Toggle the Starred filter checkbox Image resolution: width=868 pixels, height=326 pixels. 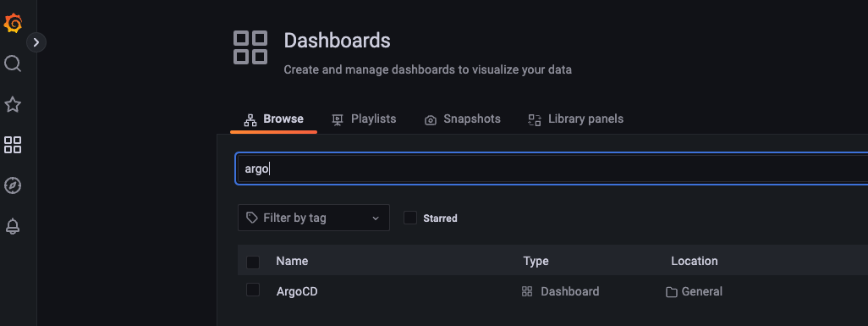pyautogui.click(x=410, y=218)
